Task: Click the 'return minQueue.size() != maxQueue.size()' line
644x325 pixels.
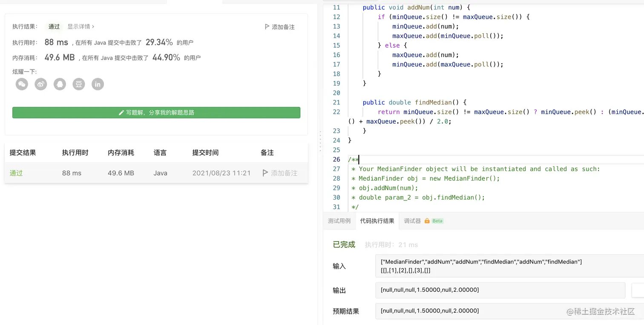Action: point(511,112)
